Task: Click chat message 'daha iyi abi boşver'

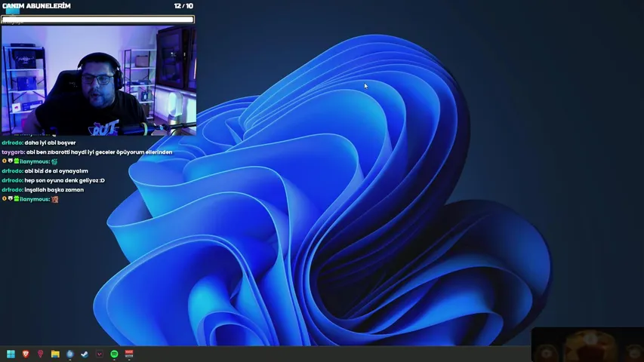Action: 50,143
